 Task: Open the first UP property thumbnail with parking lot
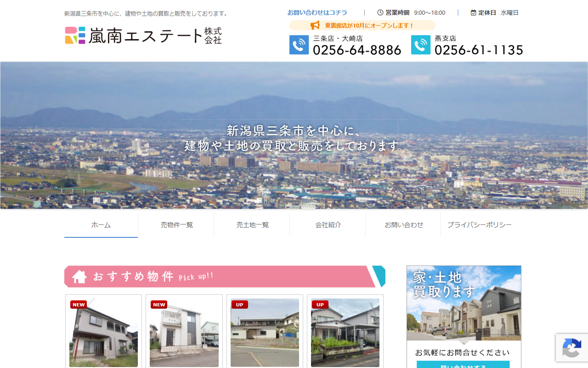coord(265,333)
